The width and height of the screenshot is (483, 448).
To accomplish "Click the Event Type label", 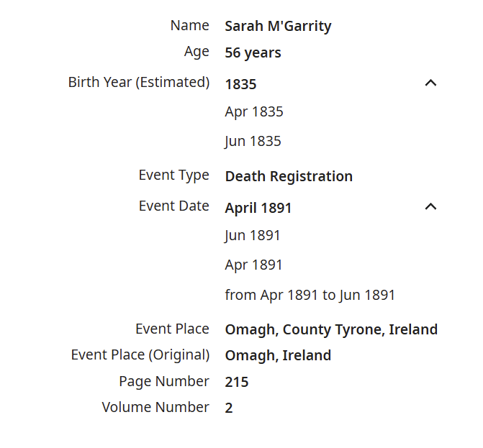I will 173,175.
